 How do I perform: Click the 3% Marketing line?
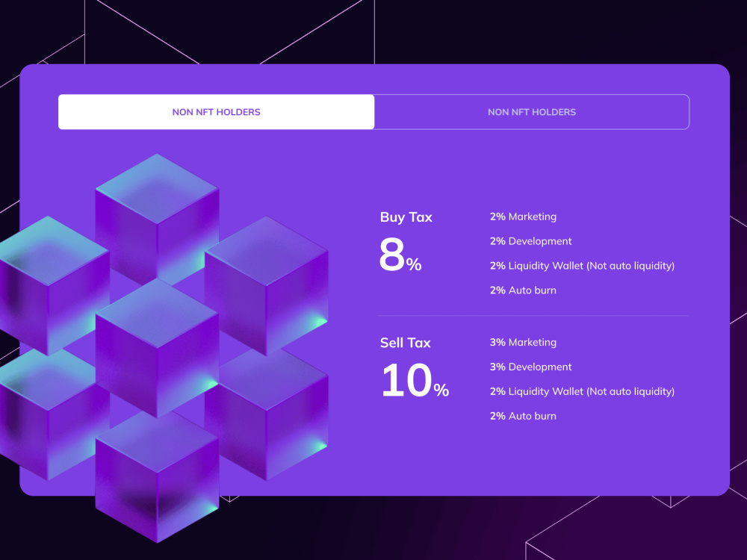pos(523,343)
